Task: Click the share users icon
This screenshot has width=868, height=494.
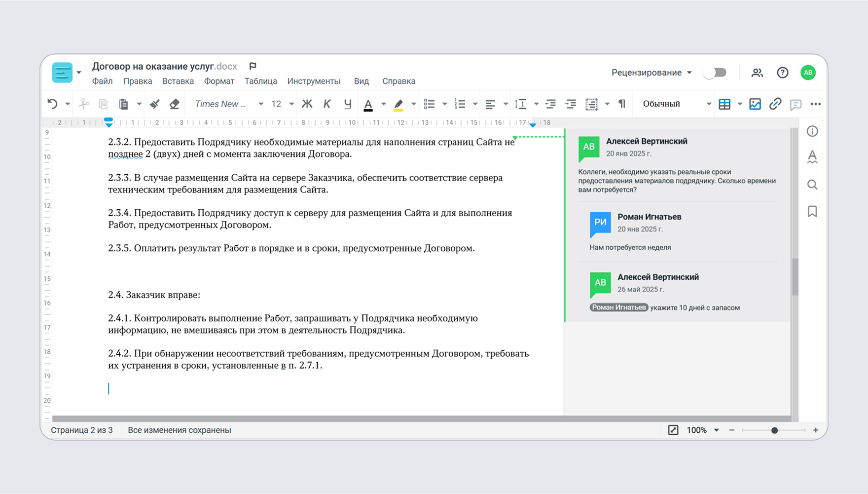Action: (757, 73)
